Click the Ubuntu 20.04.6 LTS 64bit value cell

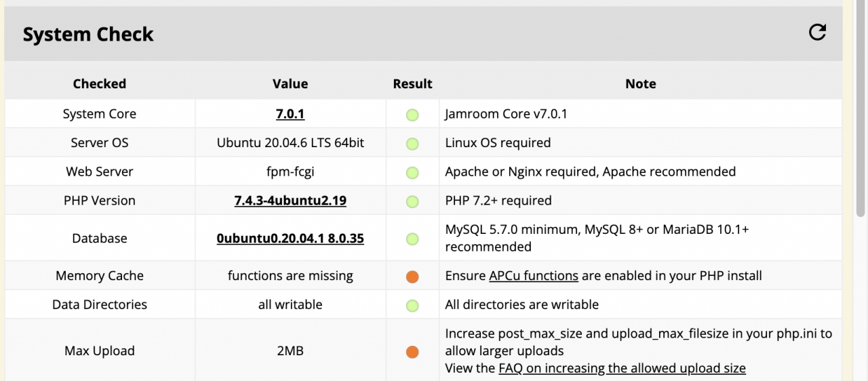coord(290,143)
